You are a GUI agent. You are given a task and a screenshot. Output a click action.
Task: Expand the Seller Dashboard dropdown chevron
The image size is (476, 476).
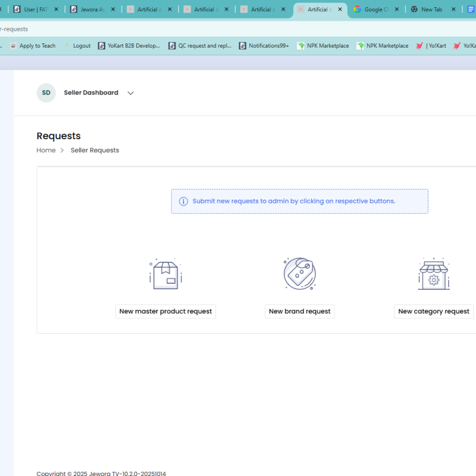[x=131, y=93]
